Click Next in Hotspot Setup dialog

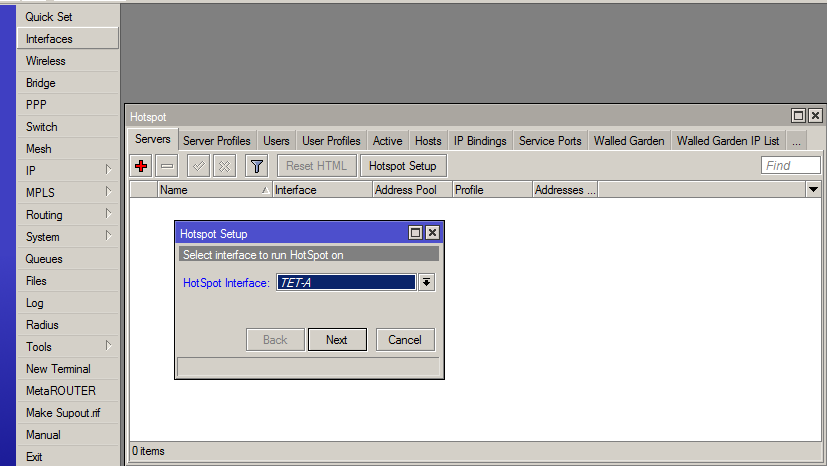337,340
